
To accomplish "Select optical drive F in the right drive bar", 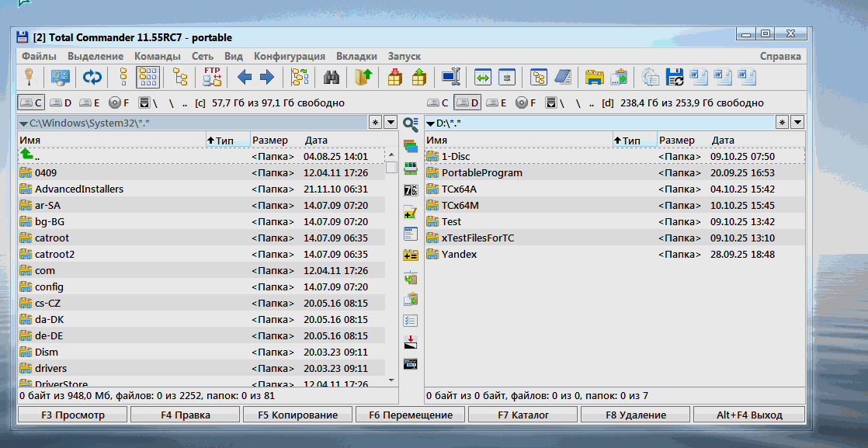I will pos(526,103).
